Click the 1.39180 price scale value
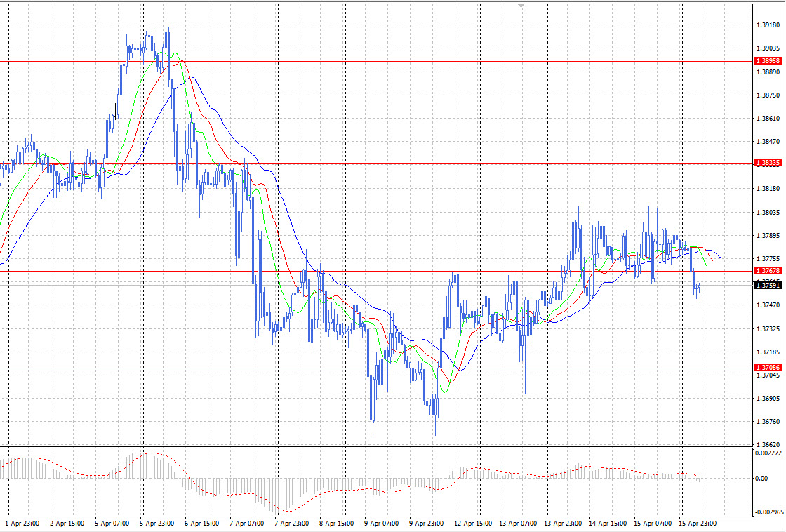This screenshot has height=532, width=786. [768, 25]
